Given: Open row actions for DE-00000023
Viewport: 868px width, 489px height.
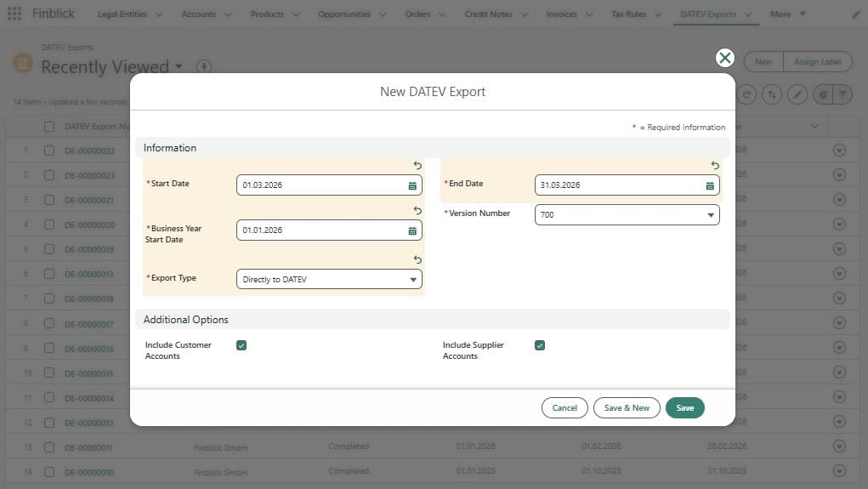Looking at the screenshot, I should tap(839, 175).
